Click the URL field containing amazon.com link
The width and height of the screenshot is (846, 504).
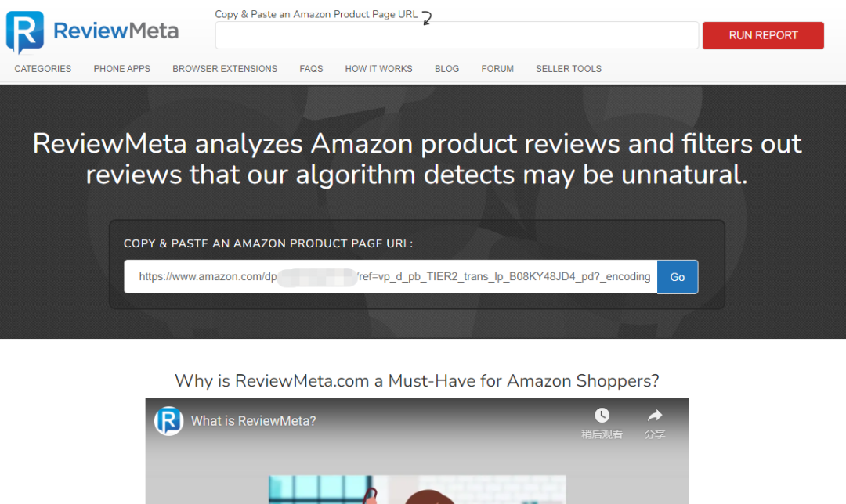tap(391, 277)
